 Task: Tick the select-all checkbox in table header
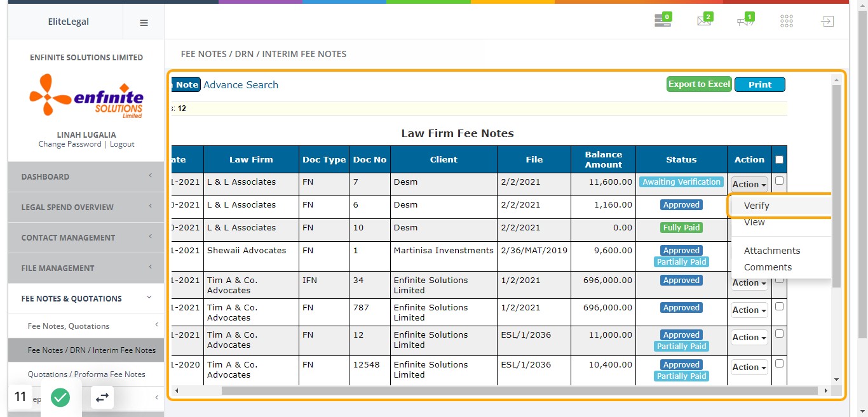tap(780, 160)
